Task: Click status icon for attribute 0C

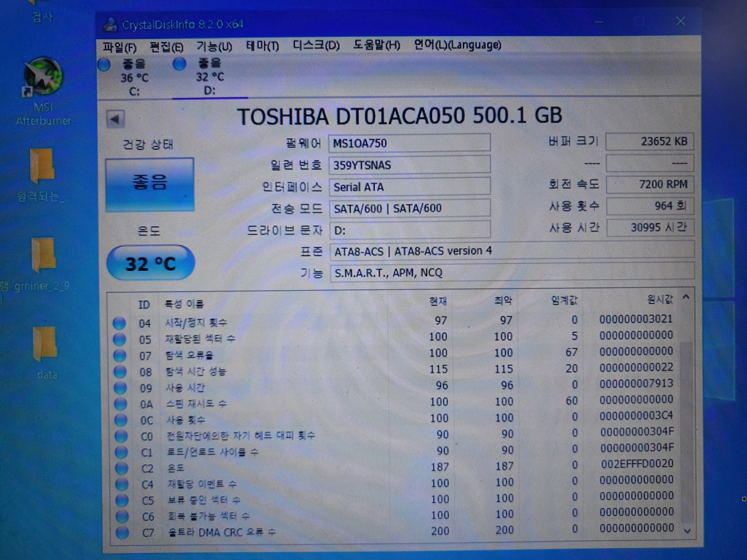Action: click(x=121, y=420)
